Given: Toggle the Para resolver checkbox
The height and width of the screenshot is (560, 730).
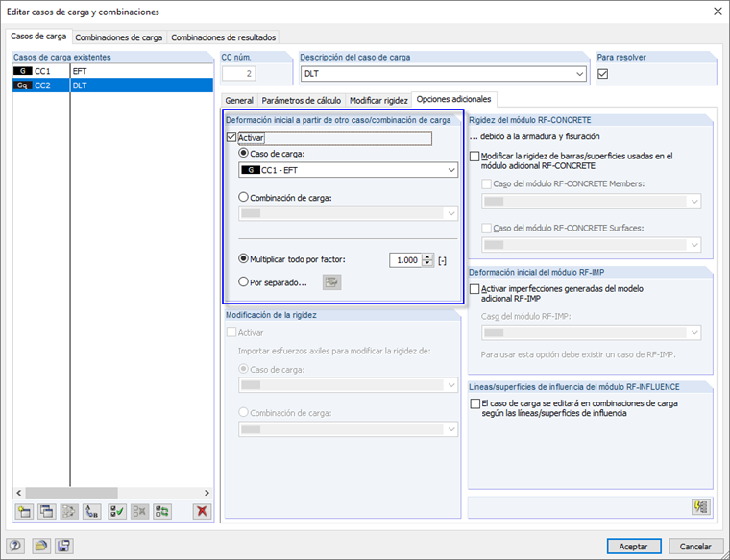Looking at the screenshot, I should [603, 74].
